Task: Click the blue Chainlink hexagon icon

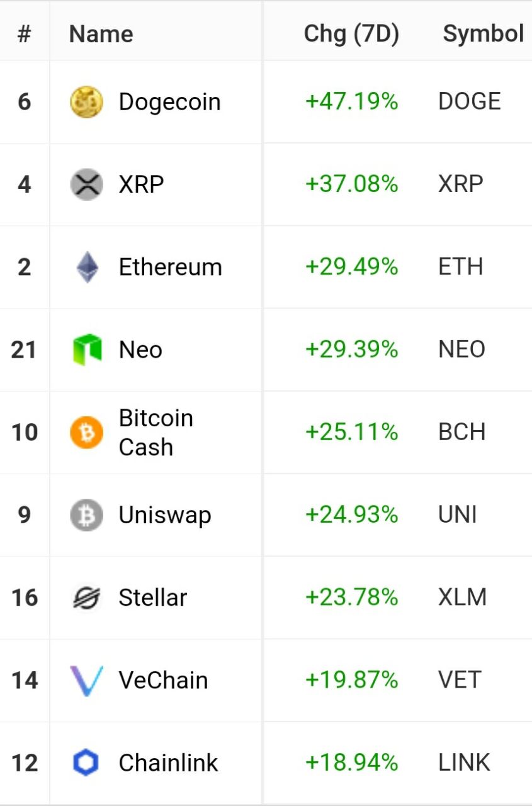Action: click(x=86, y=763)
